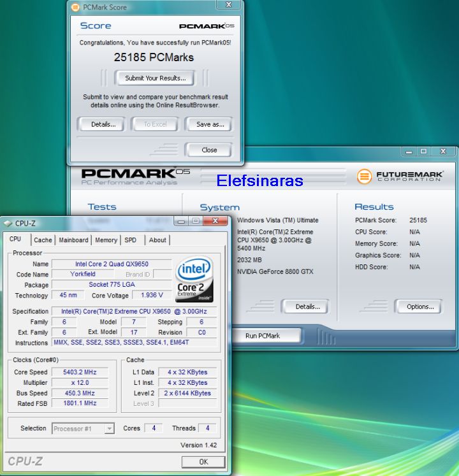Click the Intel Core 2 Extreme logo
This screenshot has height=476, width=459.
tap(194, 279)
